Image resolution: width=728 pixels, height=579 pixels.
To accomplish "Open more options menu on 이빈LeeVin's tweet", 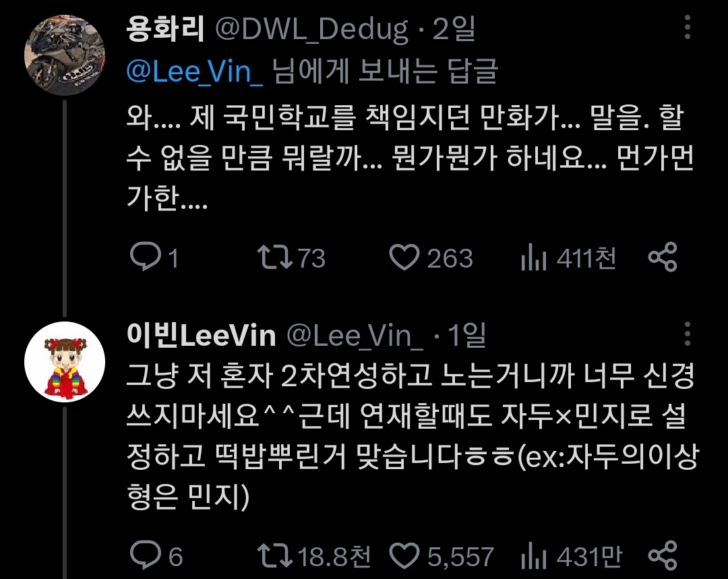I will (688, 334).
